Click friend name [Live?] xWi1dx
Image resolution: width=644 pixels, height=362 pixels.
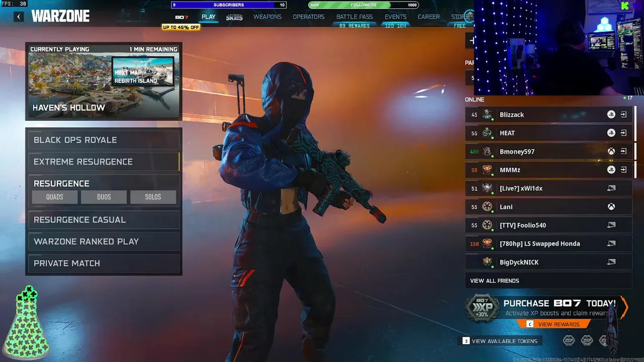click(521, 188)
